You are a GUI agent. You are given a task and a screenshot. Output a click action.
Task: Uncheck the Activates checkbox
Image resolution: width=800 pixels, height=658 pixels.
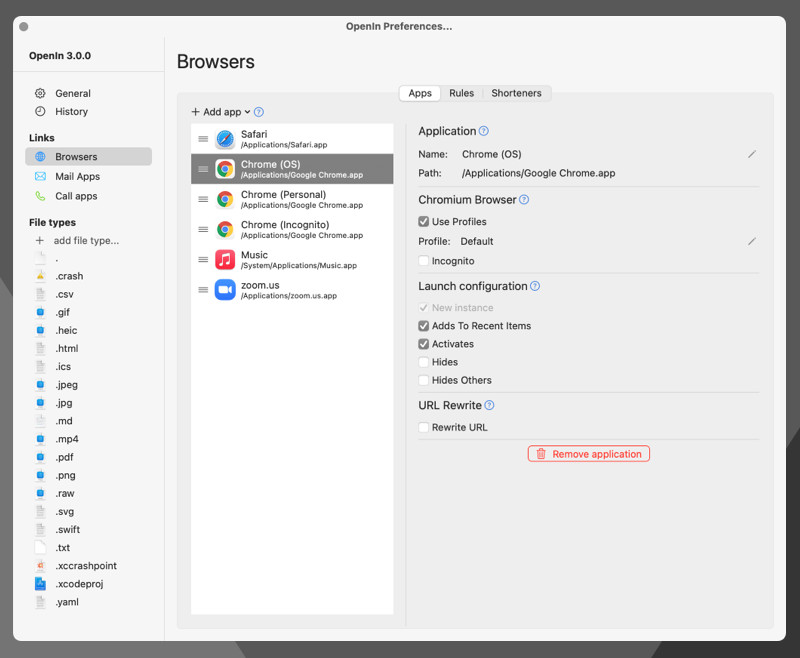(x=423, y=344)
